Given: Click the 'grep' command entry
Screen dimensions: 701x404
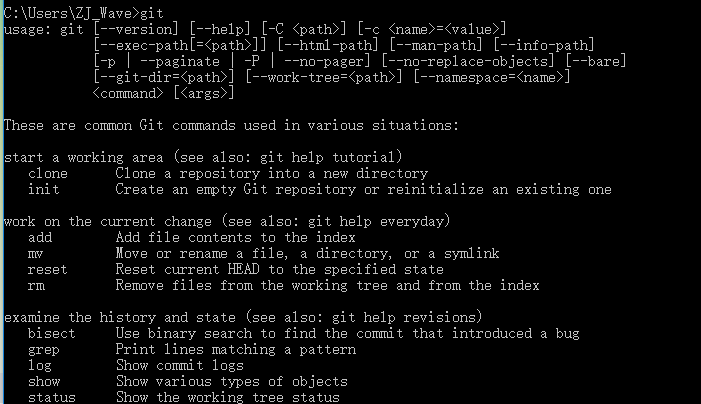Looking at the screenshot, I should (43, 349).
